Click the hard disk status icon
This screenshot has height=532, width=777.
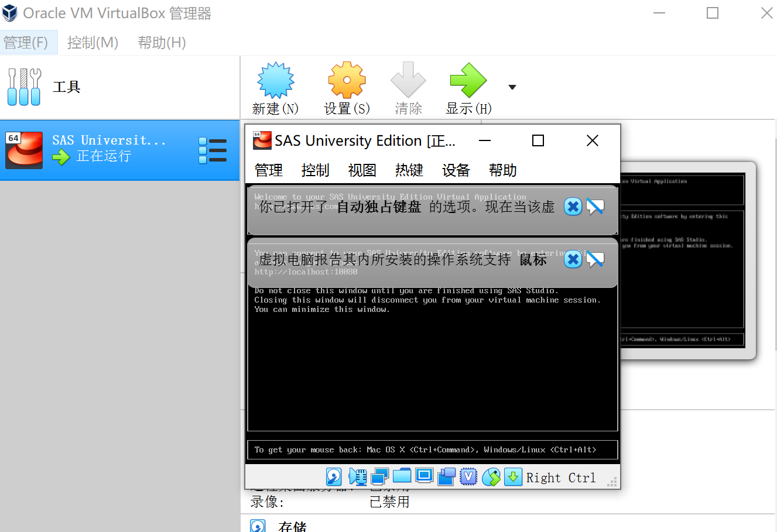pyautogui.click(x=334, y=477)
